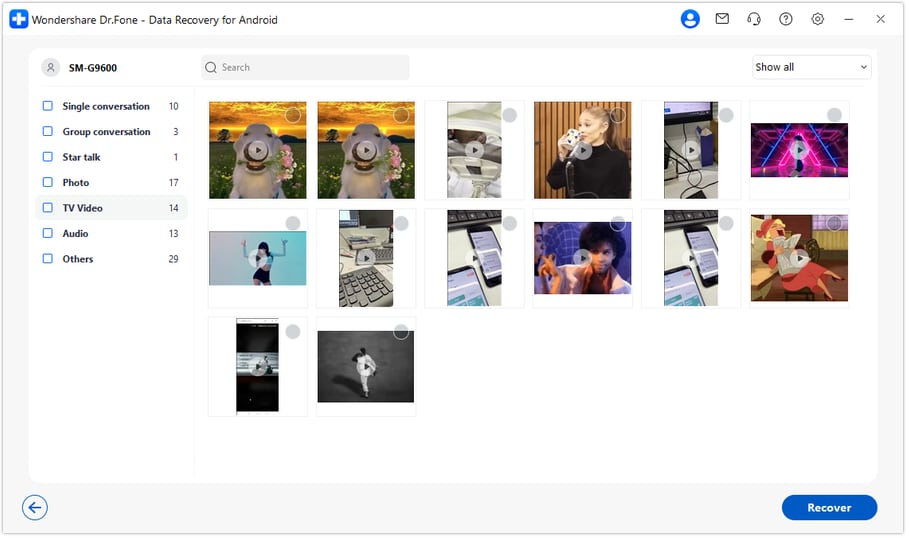Click the TV Video count 14
907x537 pixels.
pos(174,208)
